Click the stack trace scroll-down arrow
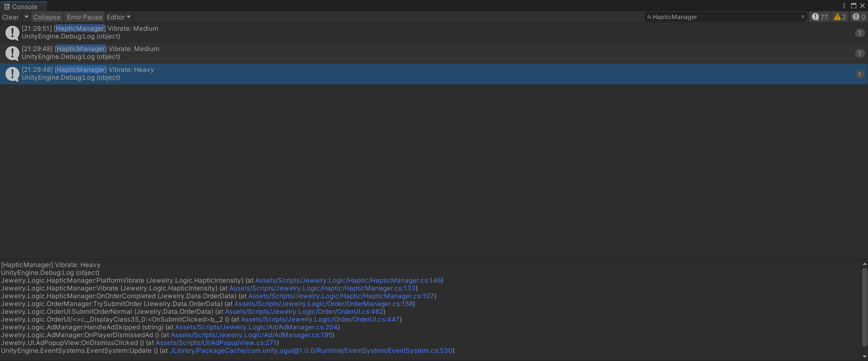 click(865, 357)
